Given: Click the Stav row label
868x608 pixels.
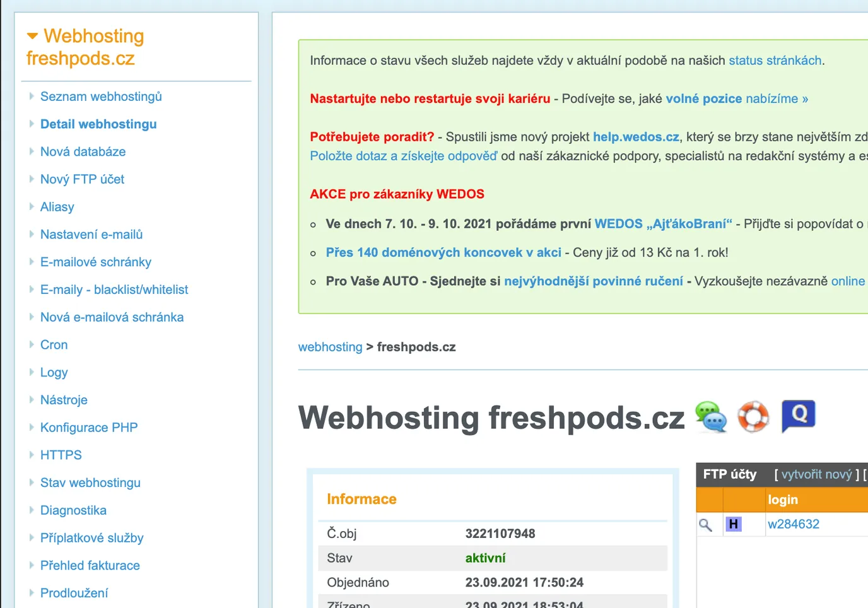Looking at the screenshot, I should point(339,558).
